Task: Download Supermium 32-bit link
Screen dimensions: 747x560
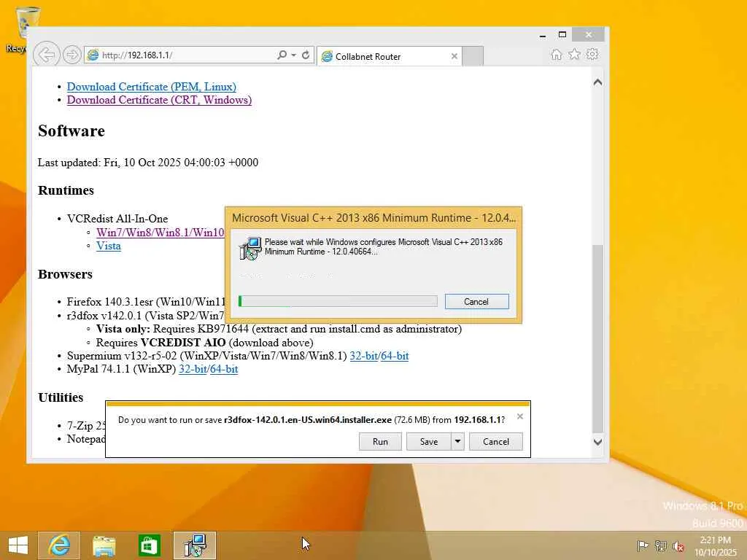Action: pyautogui.click(x=363, y=356)
